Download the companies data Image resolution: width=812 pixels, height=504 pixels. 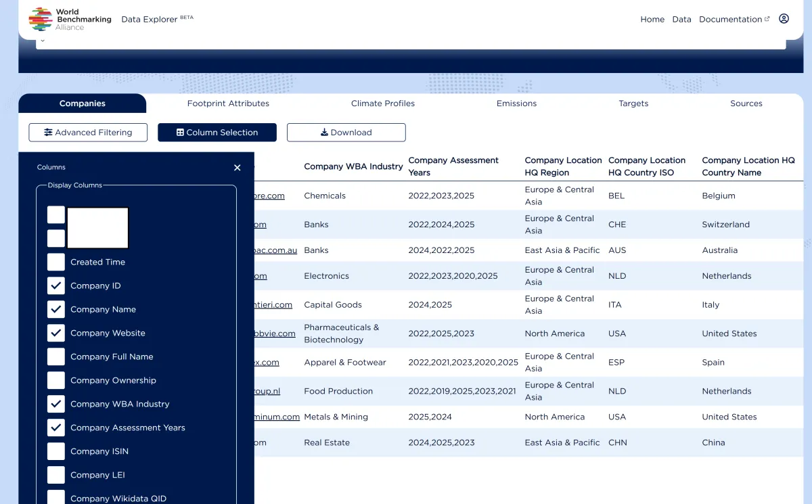click(346, 133)
